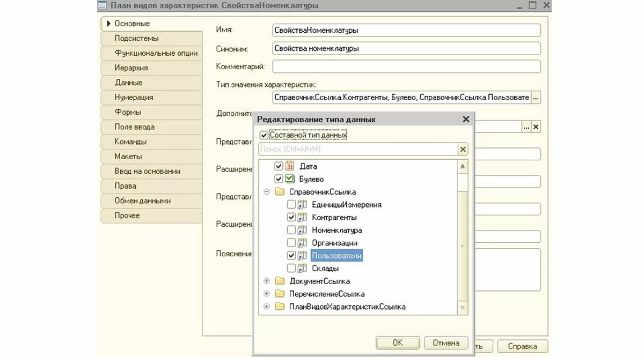Open the Функциональные опции tab

[x=156, y=53]
